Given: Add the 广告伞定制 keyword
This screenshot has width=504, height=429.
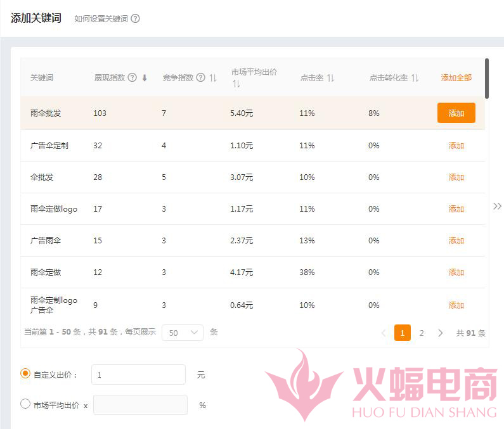Looking at the screenshot, I should (x=456, y=146).
